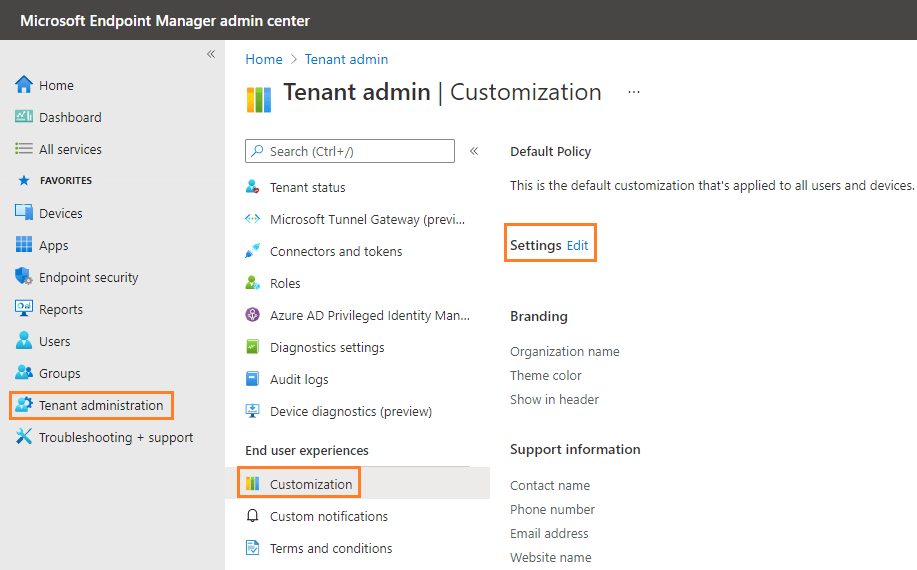Click the 'Organization name' label
Image resolution: width=917 pixels, height=570 pixels.
tap(564, 351)
